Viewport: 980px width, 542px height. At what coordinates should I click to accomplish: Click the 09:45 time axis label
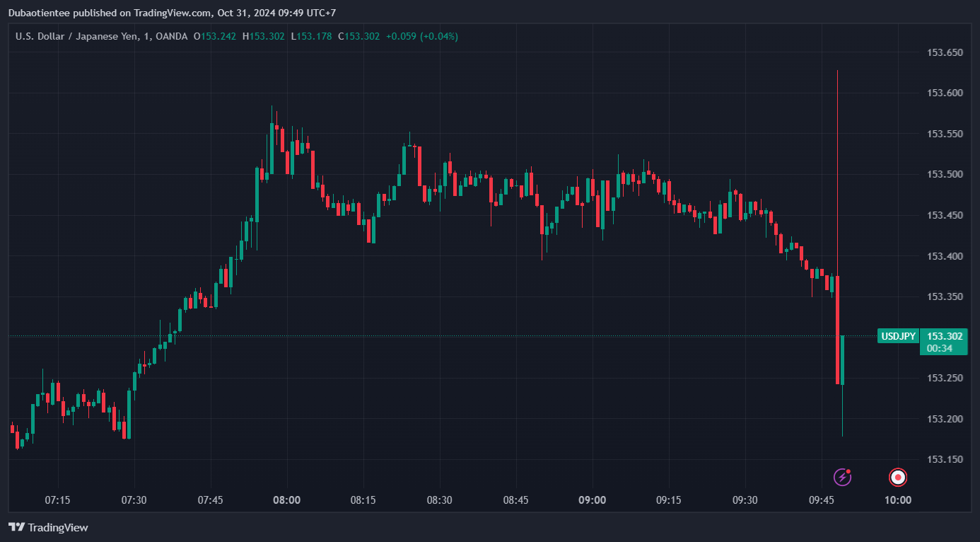click(x=821, y=500)
